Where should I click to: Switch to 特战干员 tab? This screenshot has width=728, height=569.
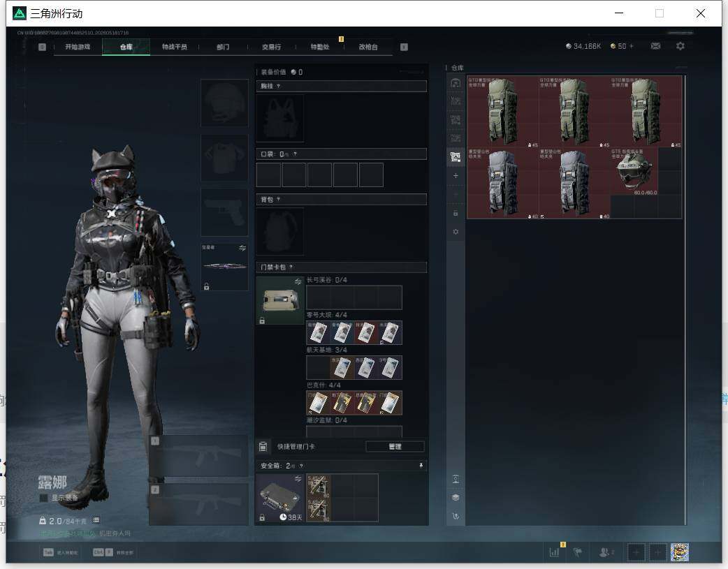coord(174,47)
